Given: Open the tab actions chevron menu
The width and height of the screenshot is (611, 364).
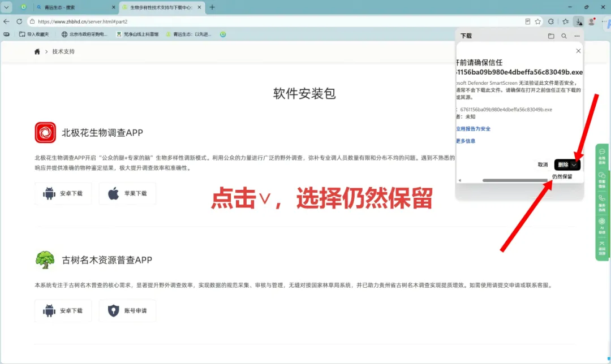Looking at the screenshot, I should point(6,7).
